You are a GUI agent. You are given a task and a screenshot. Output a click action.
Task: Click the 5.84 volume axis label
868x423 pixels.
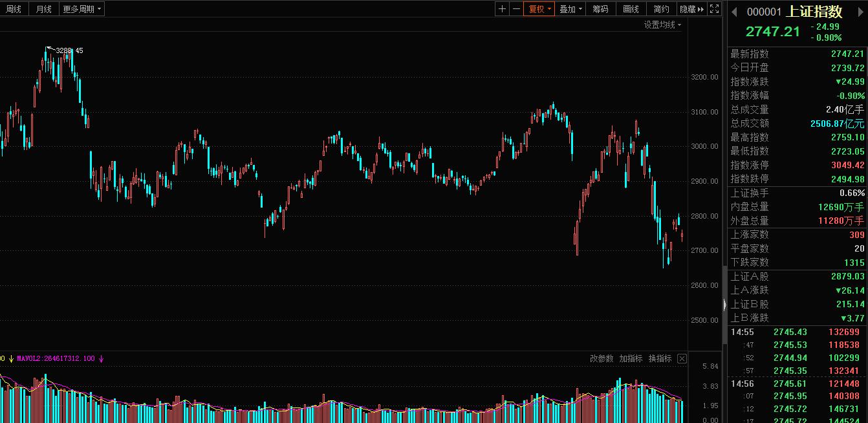(710, 367)
